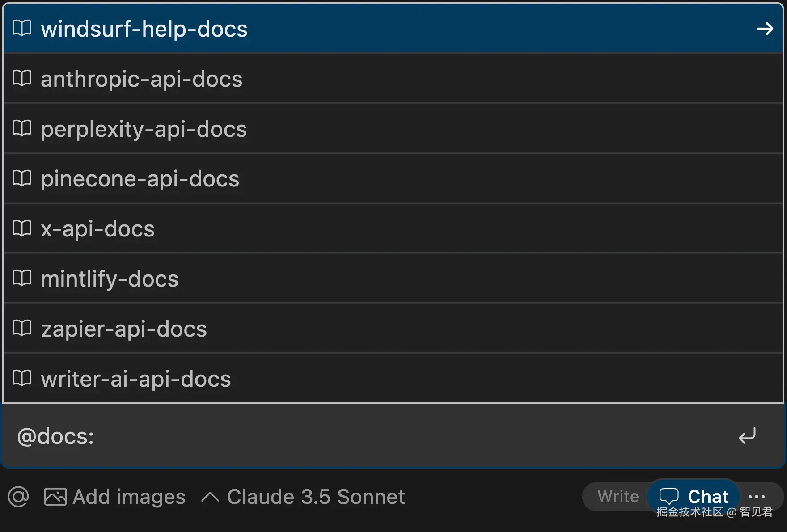Click the book icon beside anthropic-api-docs
The height and width of the screenshot is (532, 787).
click(x=22, y=79)
